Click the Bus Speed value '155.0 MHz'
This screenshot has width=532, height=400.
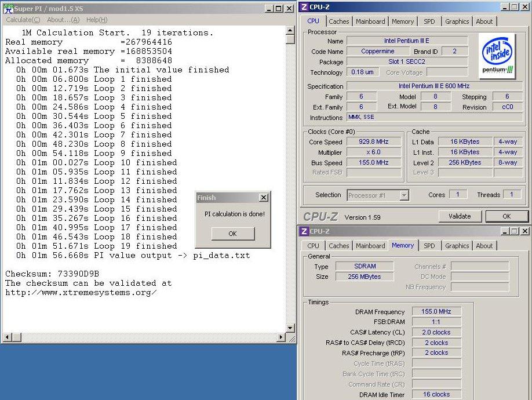pyautogui.click(x=374, y=162)
